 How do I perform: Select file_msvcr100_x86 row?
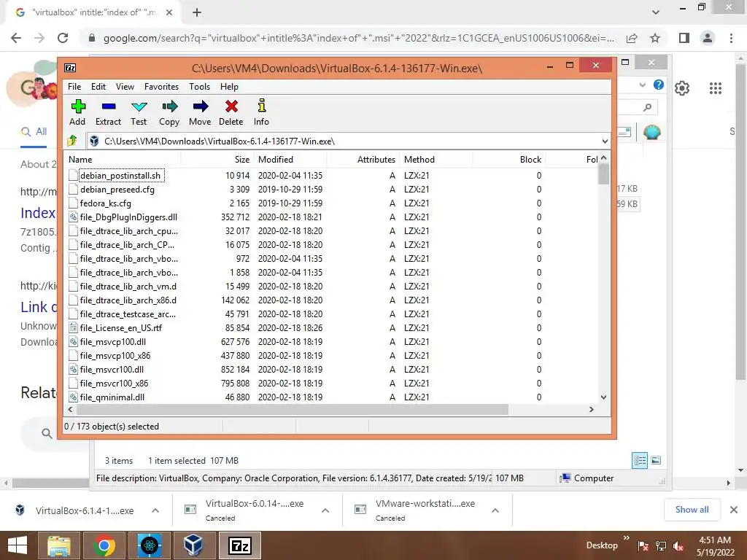point(330,384)
